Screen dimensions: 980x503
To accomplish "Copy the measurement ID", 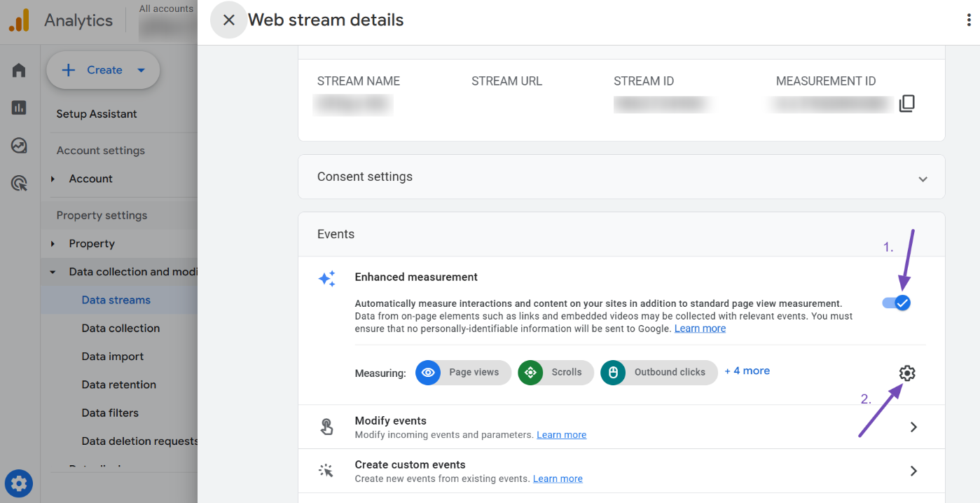I will click(907, 104).
